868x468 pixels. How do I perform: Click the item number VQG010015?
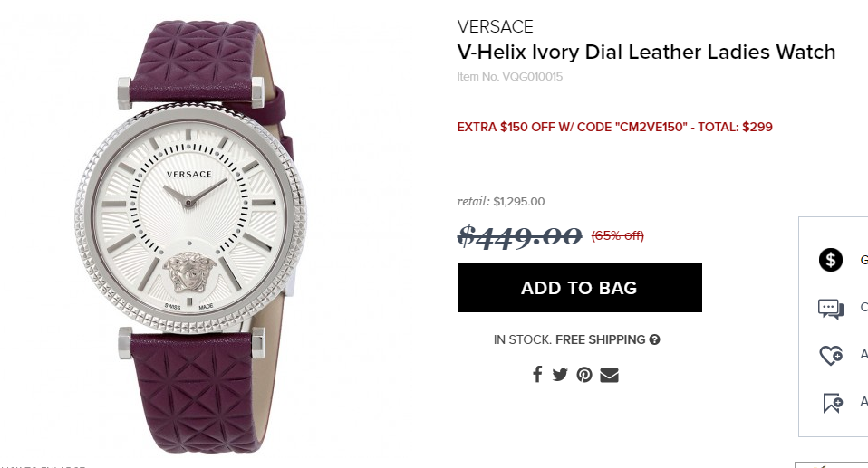510,77
